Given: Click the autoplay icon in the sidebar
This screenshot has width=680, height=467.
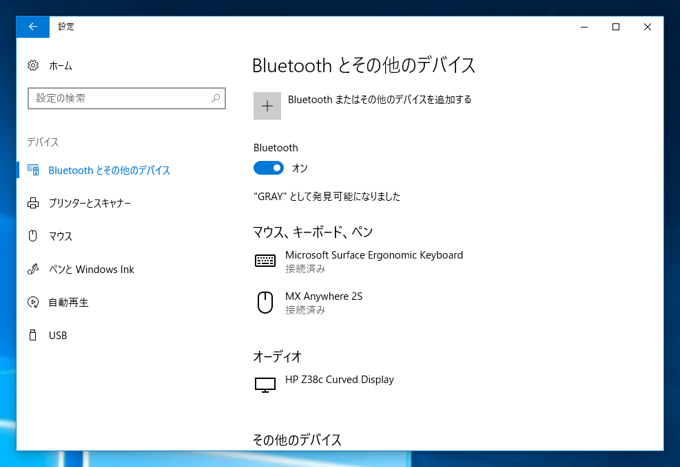Looking at the screenshot, I should pos(33,302).
